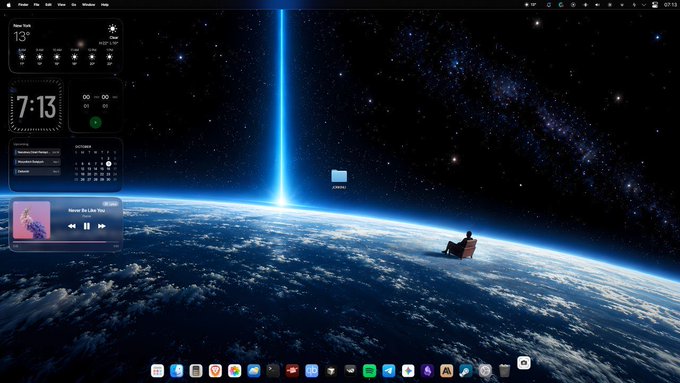This screenshot has width=680, height=383.
Task: Launch the Calculator app in dock
Action: coord(196,371)
